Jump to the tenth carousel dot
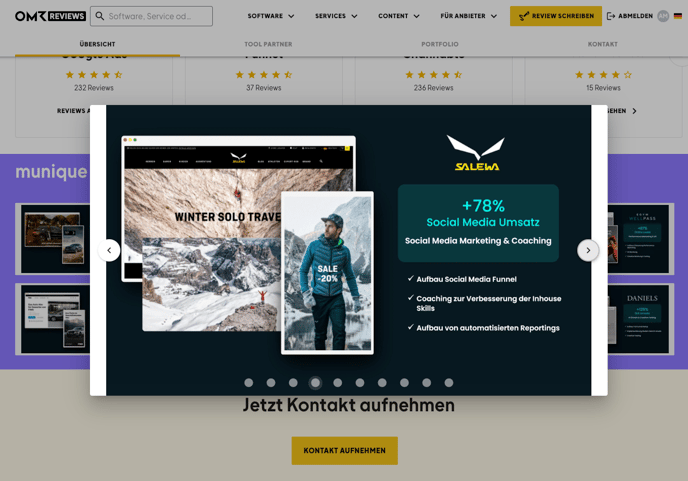Image resolution: width=688 pixels, height=481 pixels. (x=449, y=383)
